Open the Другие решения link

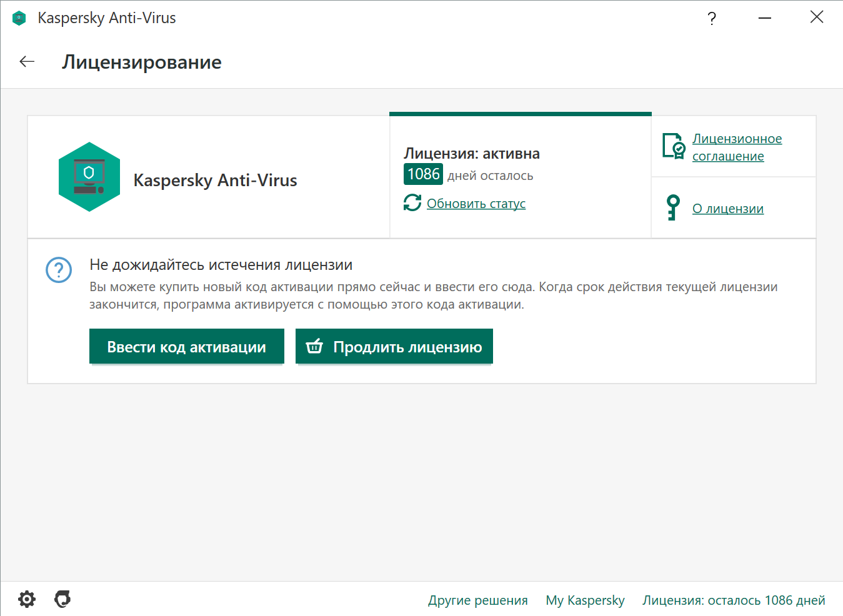(x=478, y=600)
